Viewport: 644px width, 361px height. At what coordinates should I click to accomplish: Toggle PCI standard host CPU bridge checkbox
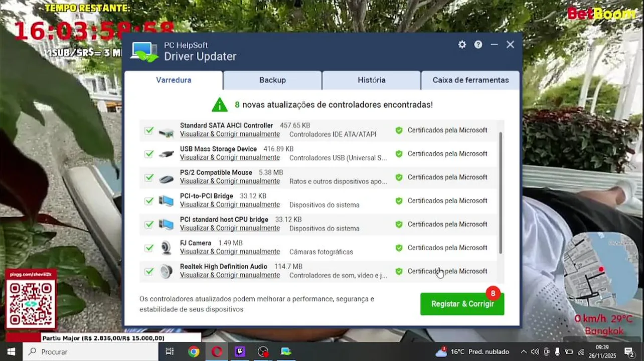[x=149, y=225]
